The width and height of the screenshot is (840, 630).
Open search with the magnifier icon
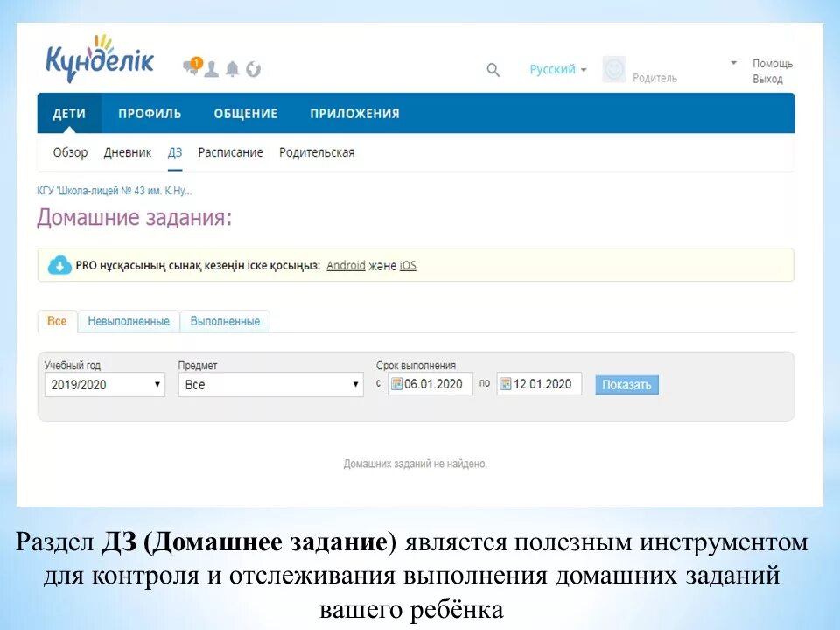coord(493,69)
